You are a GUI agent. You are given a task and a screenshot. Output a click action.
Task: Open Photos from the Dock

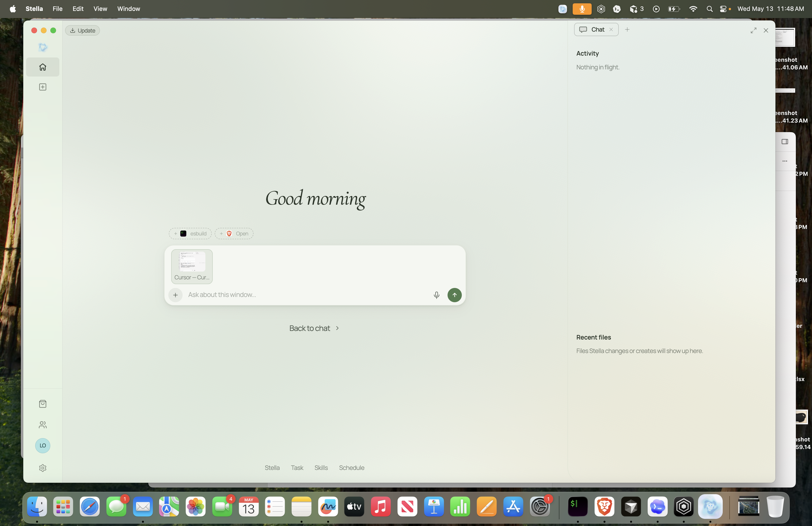pos(195,506)
